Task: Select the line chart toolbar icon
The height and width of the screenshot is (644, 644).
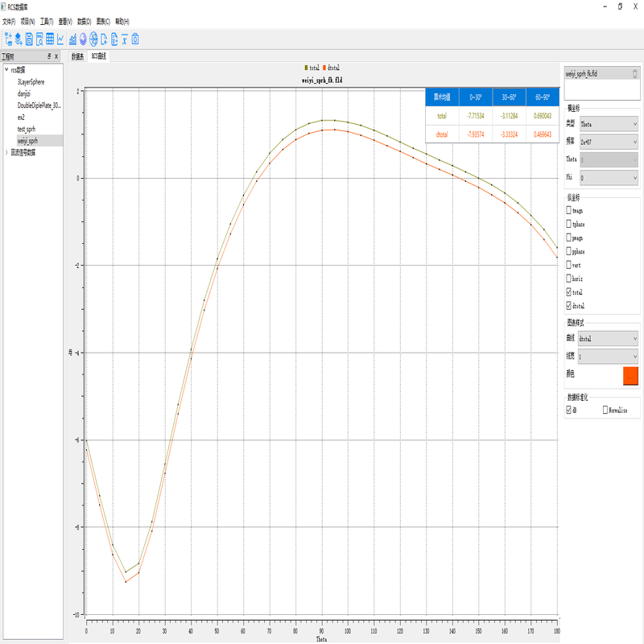Action: tap(61, 39)
